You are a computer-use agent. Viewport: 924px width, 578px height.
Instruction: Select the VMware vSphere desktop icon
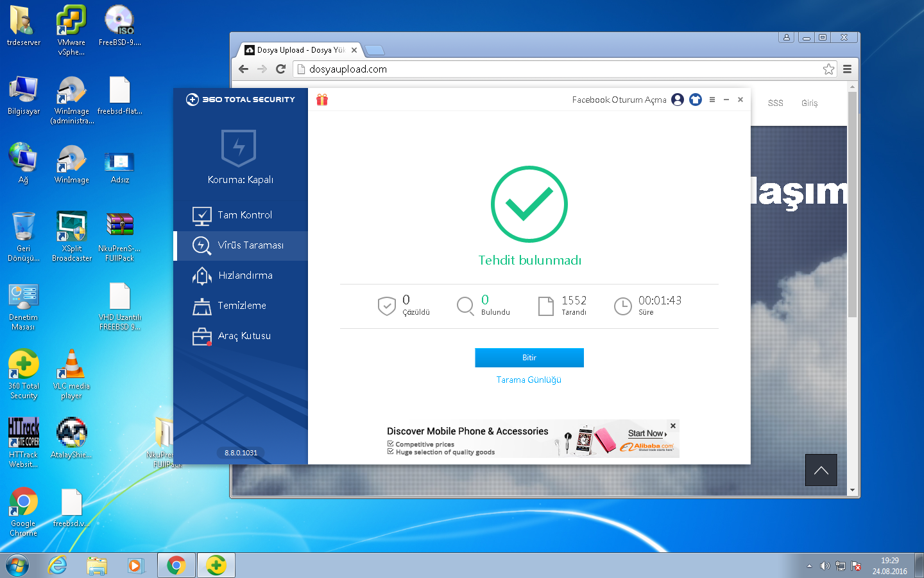pyautogui.click(x=72, y=31)
